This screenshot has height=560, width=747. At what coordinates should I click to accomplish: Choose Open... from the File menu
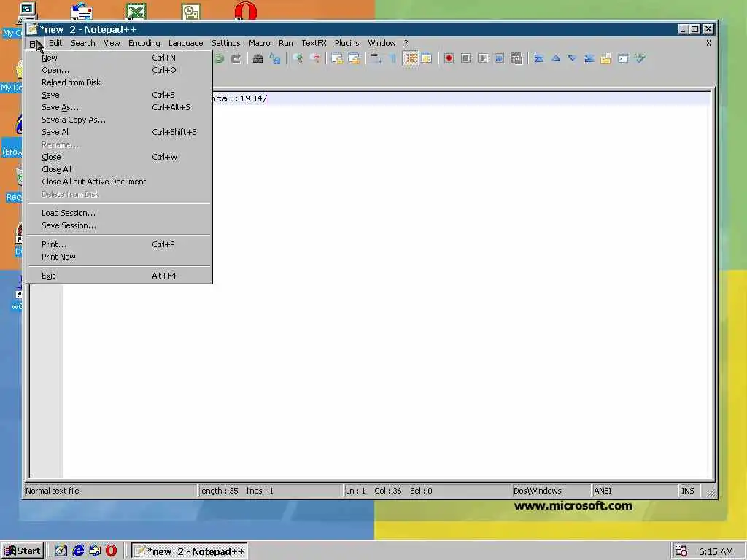[119, 70]
